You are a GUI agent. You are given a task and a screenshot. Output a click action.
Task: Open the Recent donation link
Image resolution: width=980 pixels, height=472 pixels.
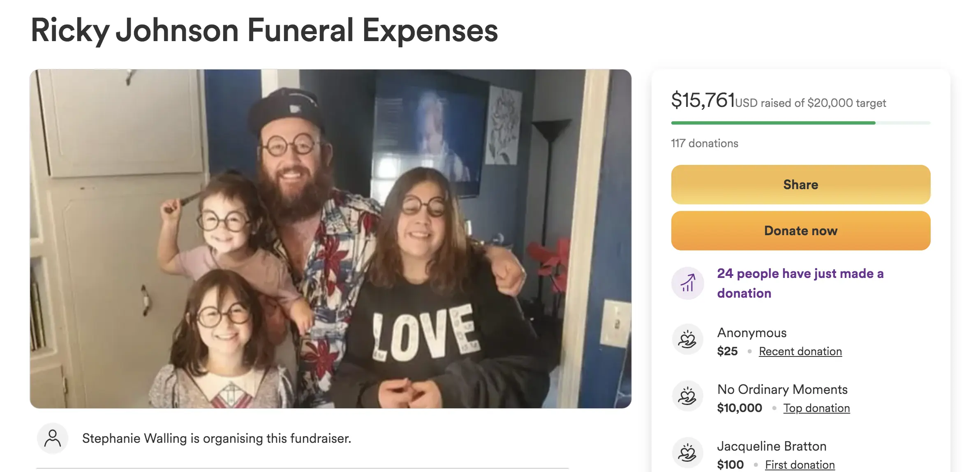click(800, 352)
